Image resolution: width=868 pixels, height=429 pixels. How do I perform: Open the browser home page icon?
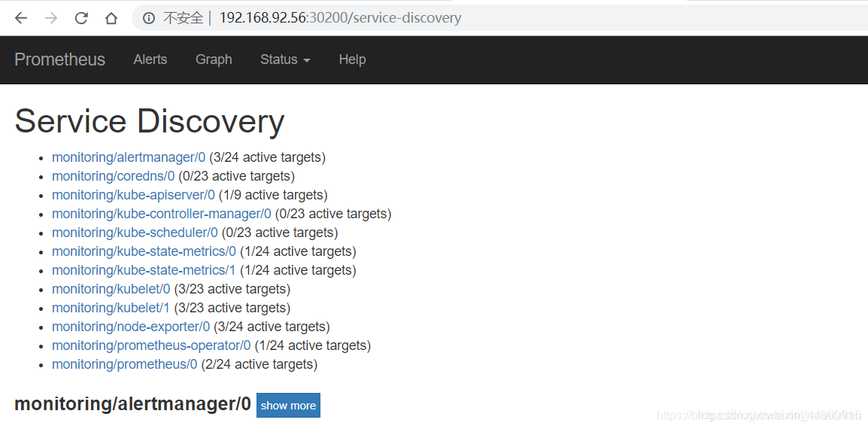111,18
